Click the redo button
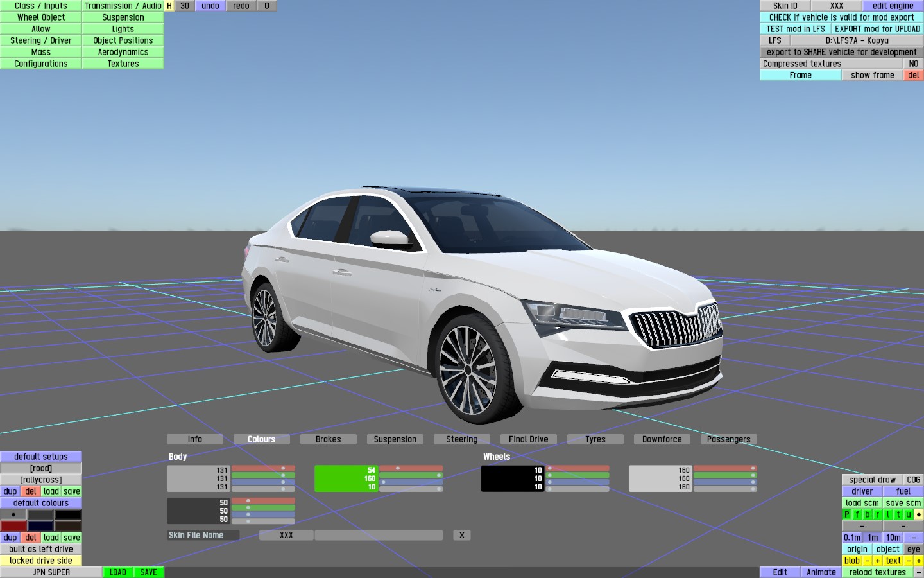The width and height of the screenshot is (924, 578). [241, 6]
